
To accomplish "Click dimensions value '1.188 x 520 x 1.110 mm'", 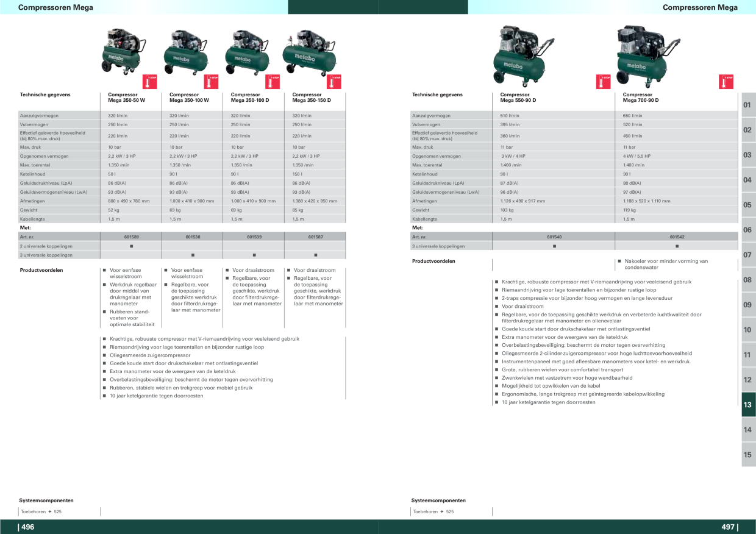I will tap(647, 201).
